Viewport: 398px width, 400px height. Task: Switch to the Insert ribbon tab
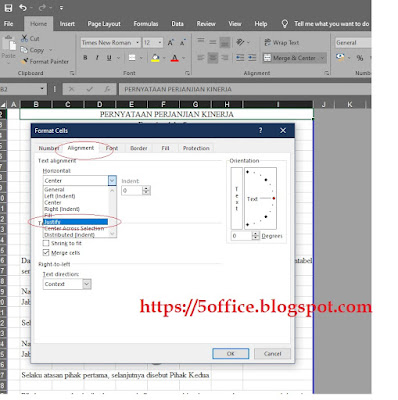tap(67, 24)
